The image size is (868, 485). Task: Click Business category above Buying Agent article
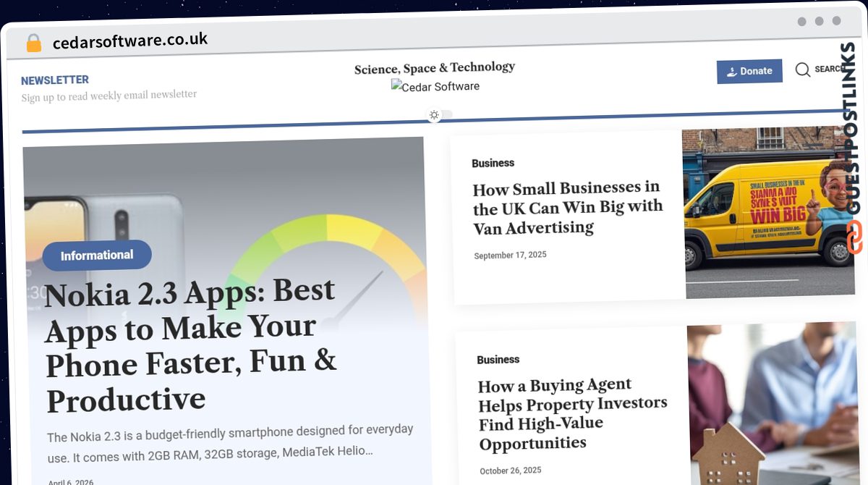tap(498, 360)
